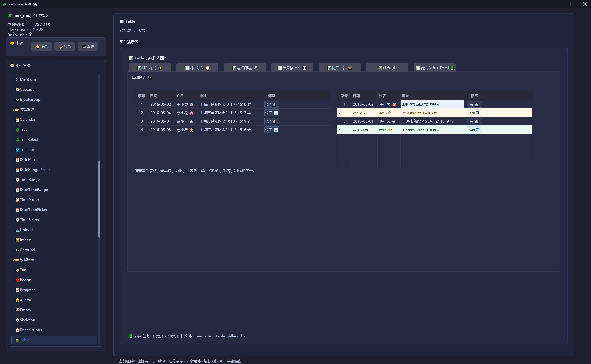Image resolution: width=591 pixels, height=364 pixels.
Task: Click the DateTimePicker icon
Action: tap(17, 210)
